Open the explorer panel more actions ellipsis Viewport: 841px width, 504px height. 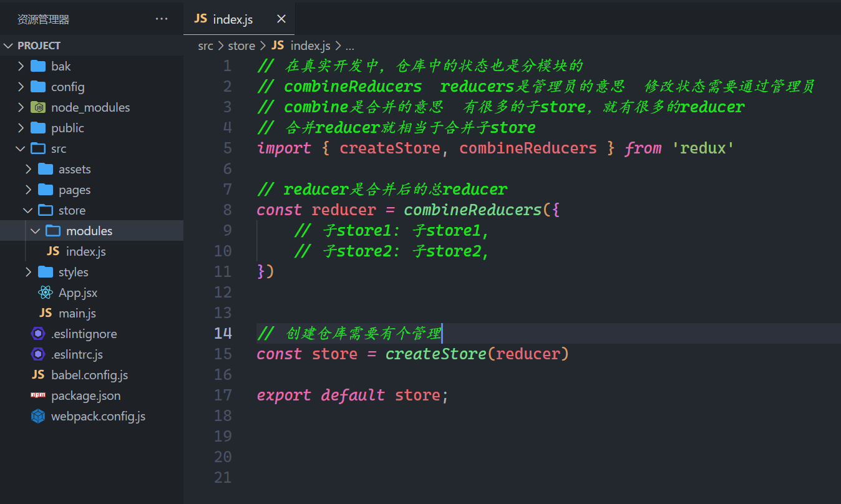162,19
